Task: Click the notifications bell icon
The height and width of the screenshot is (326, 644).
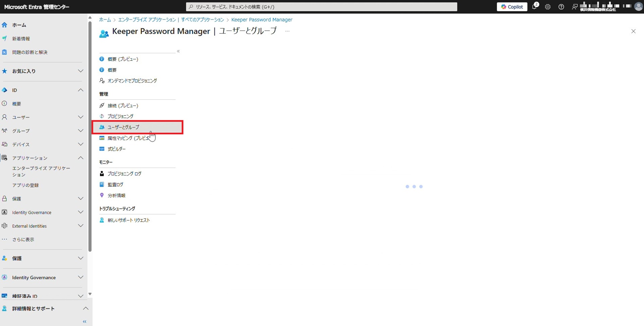Action: (x=534, y=7)
